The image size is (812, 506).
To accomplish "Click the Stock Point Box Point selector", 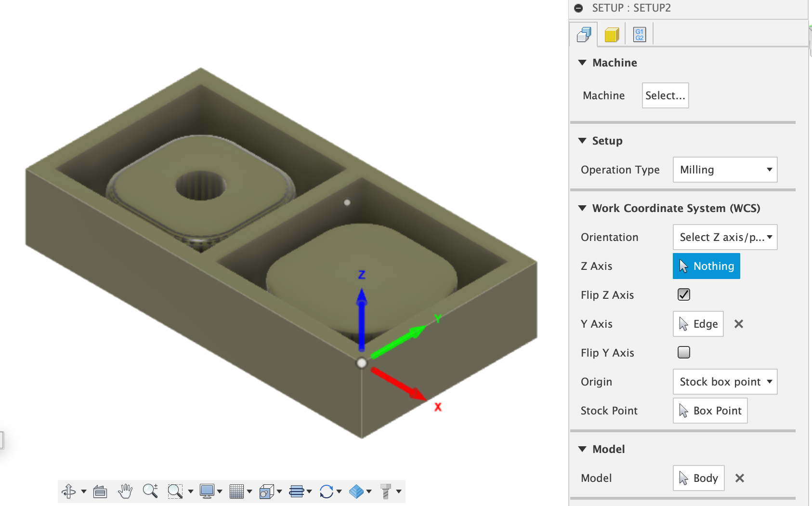I will pyautogui.click(x=710, y=411).
